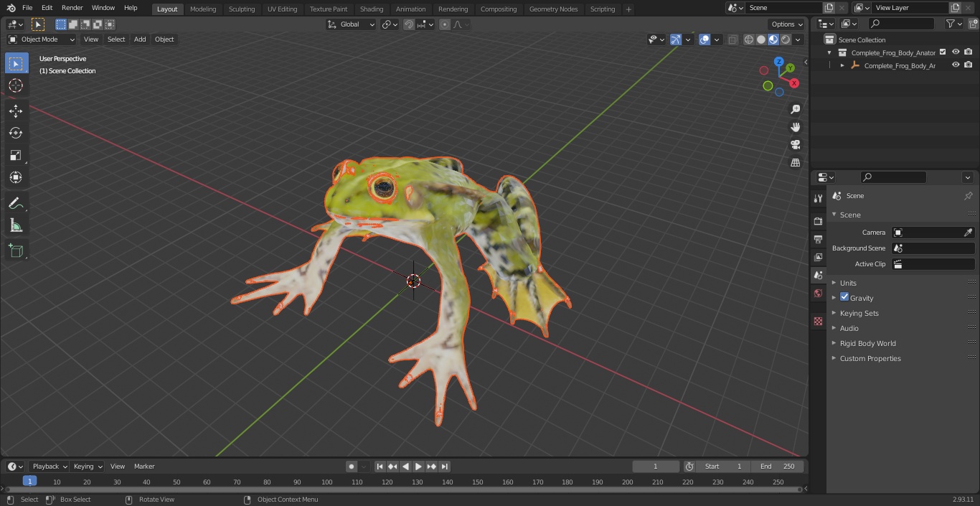Open the World properties tab
Screen dimensions: 980x506
pos(818,293)
